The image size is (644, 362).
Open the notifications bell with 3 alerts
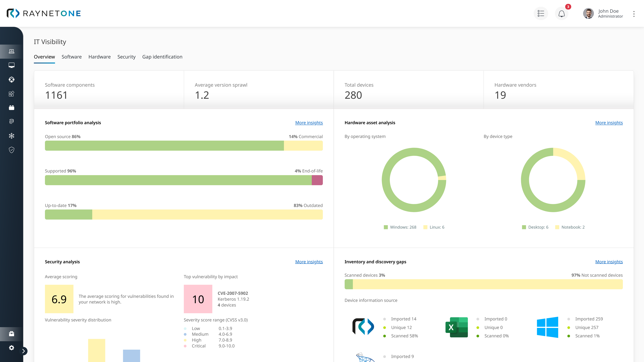point(561,14)
